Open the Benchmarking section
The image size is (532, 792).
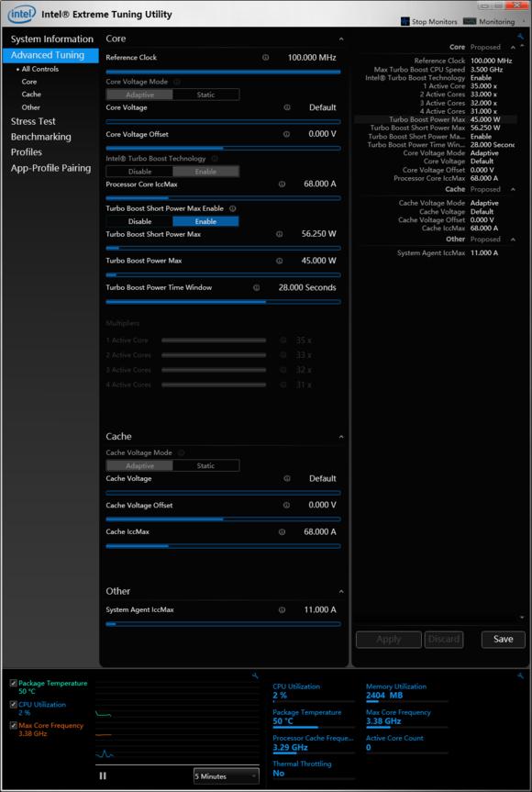tap(41, 137)
